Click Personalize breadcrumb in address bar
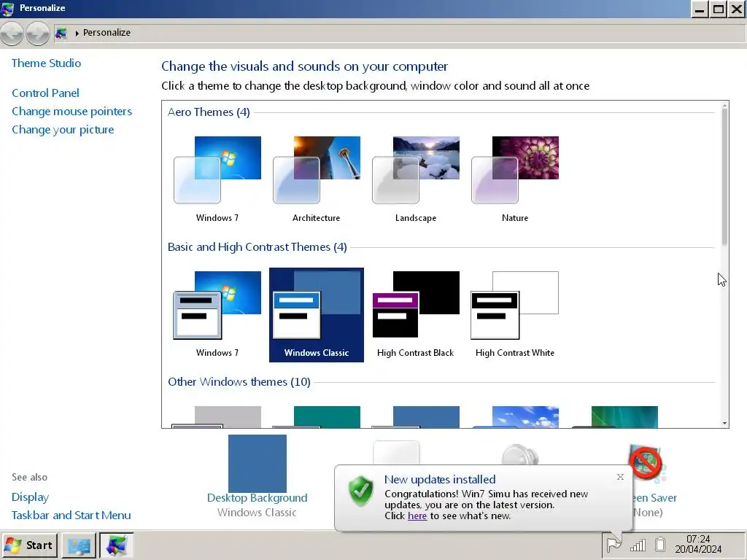Screen dimensions: 747x560 (x=107, y=32)
